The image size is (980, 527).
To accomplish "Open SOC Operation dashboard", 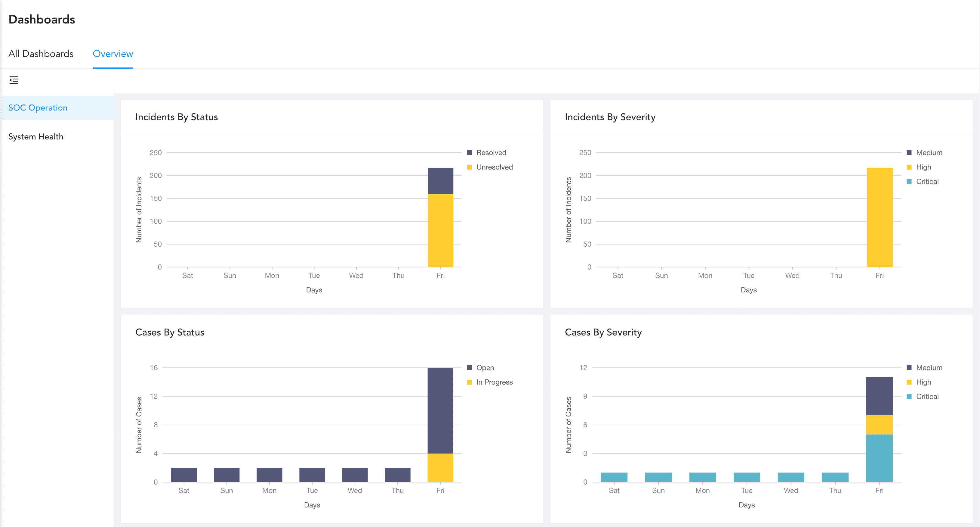I will 38,108.
